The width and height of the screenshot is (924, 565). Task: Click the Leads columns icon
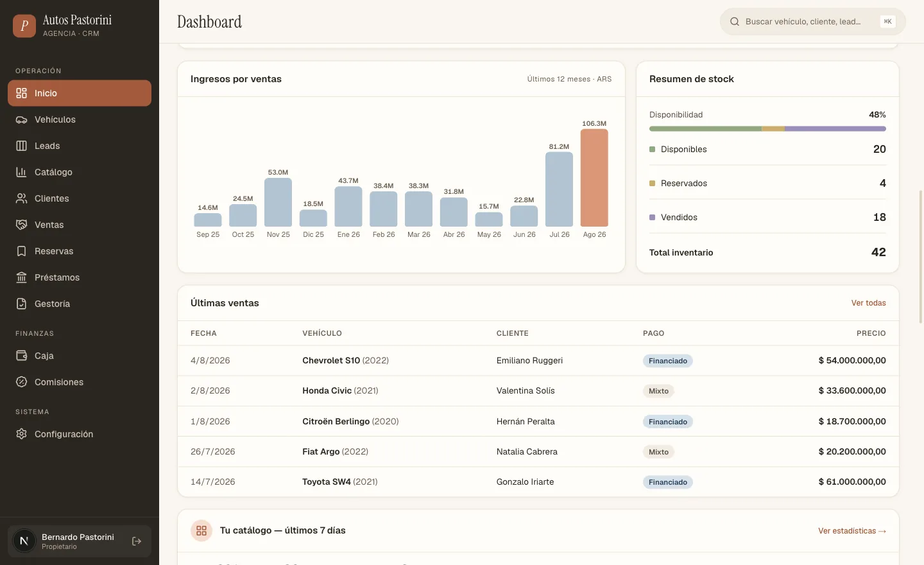pos(21,146)
